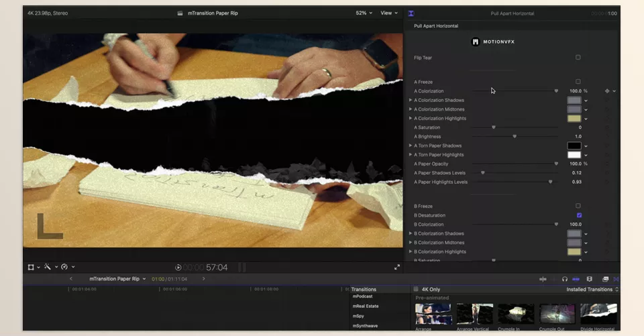This screenshot has width=644, height=336.
Task: Click the transition inspector icon at top
Action: coord(411,13)
